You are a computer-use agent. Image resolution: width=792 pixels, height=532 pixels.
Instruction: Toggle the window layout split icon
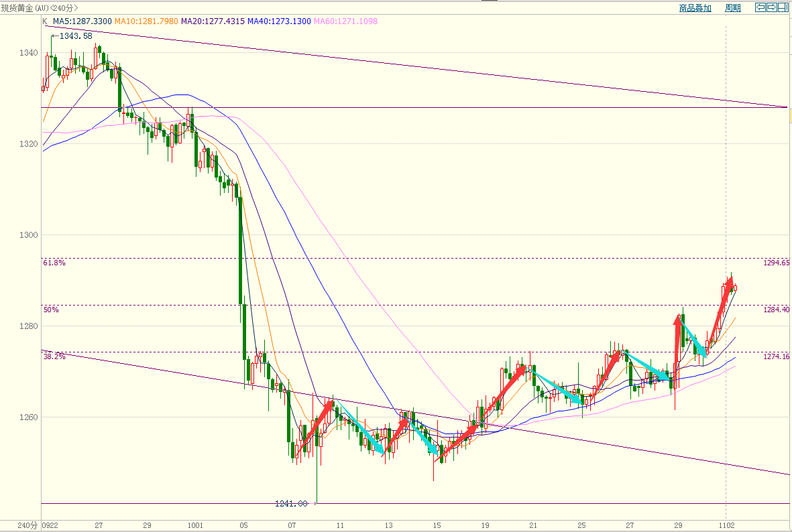click(x=783, y=7)
